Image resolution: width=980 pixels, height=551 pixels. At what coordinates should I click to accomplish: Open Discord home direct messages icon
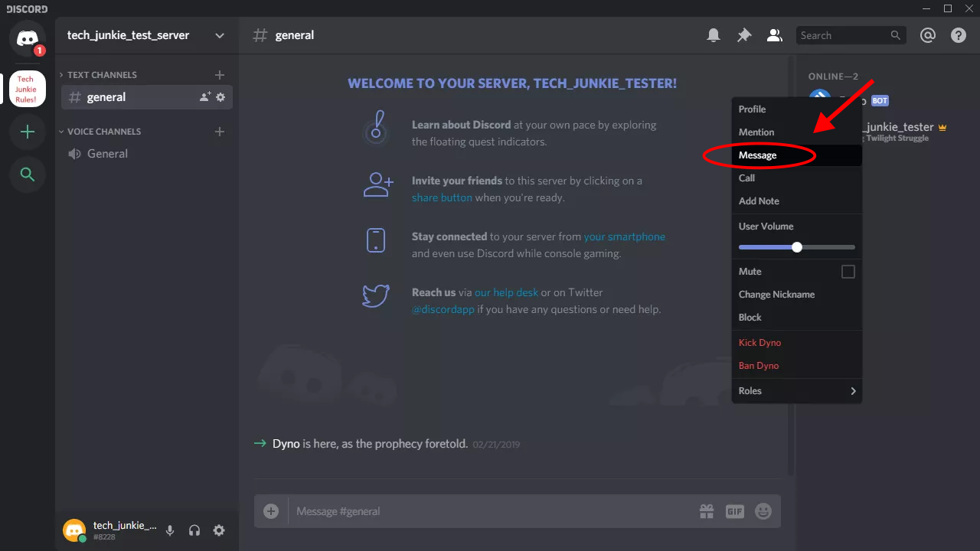pos(28,38)
